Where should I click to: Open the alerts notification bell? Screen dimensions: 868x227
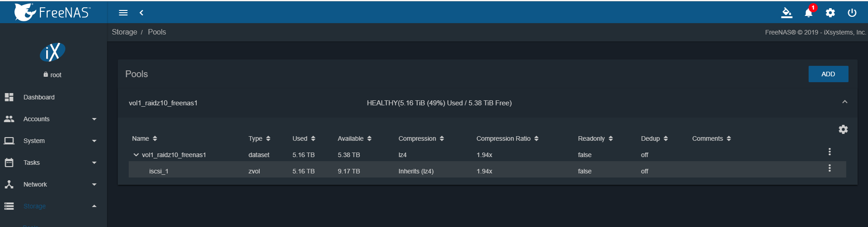[809, 13]
